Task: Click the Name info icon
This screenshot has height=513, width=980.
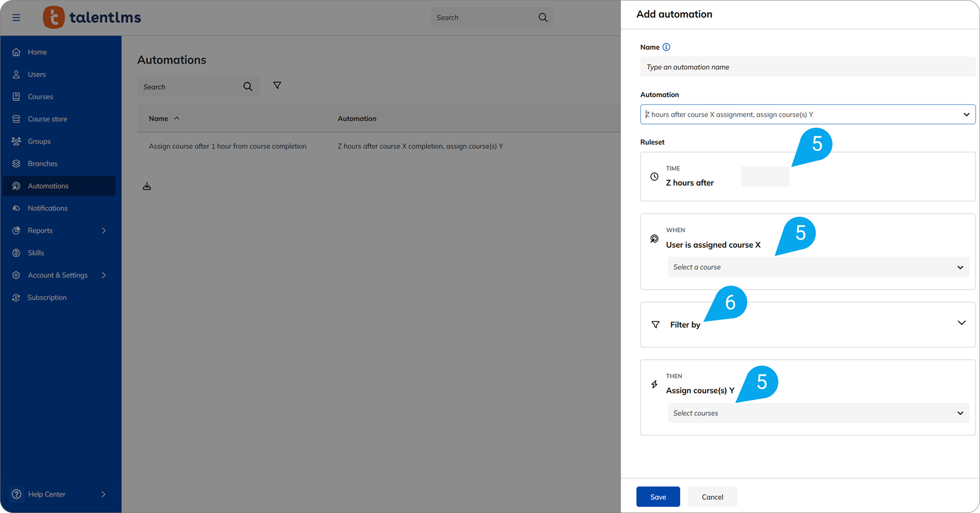Action: (x=666, y=47)
